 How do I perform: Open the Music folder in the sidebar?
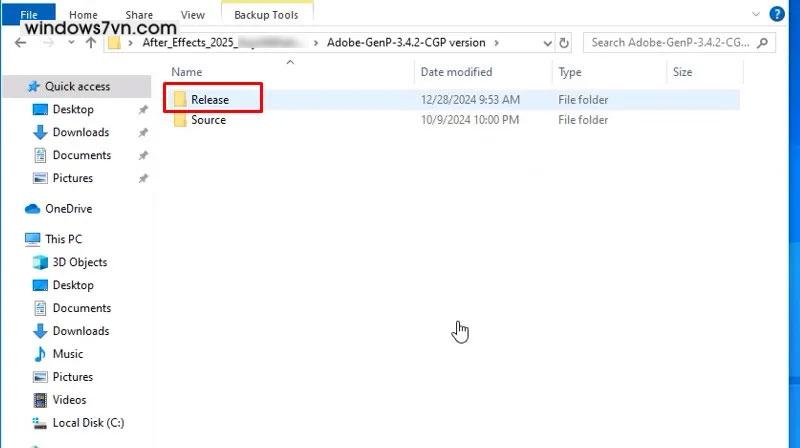coord(67,354)
